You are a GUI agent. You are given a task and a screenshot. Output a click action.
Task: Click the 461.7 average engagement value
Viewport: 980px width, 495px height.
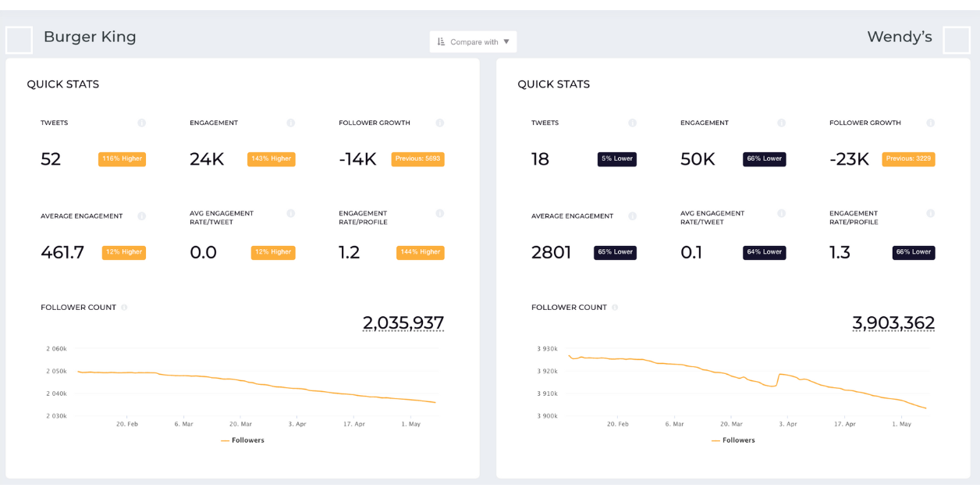(62, 253)
